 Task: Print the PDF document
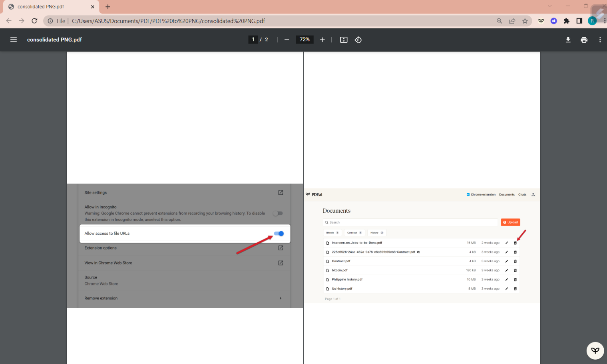tap(584, 40)
